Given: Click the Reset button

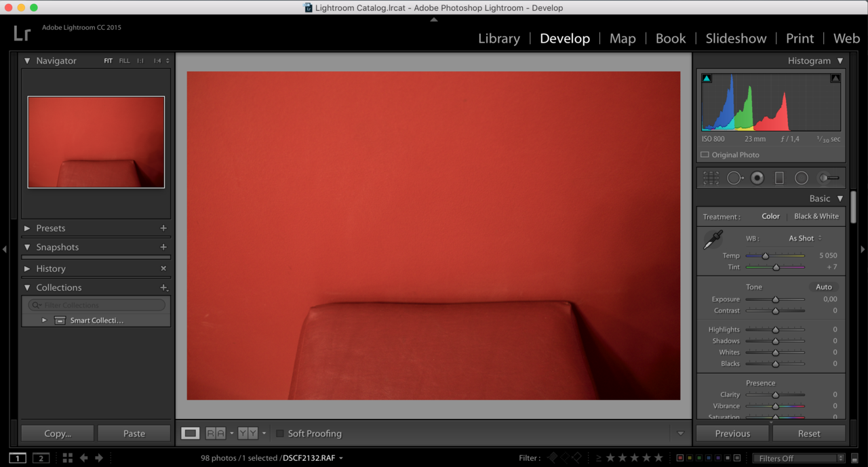Looking at the screenshot, I should [x=808, y=434].
